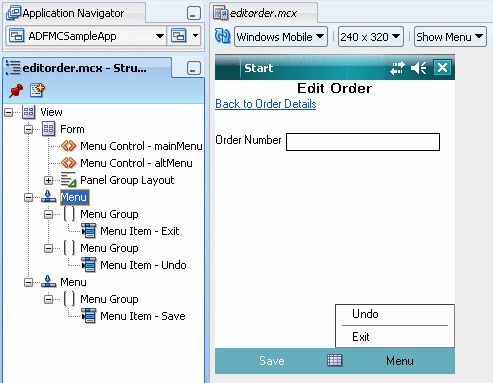Click the new view icon next to the pin
Viewport: 493px width, 383px height.
37,90
